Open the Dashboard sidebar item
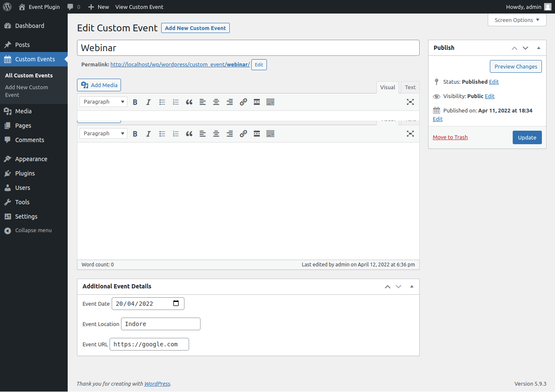This screenshot has height=392, width=555. [34, 26]
